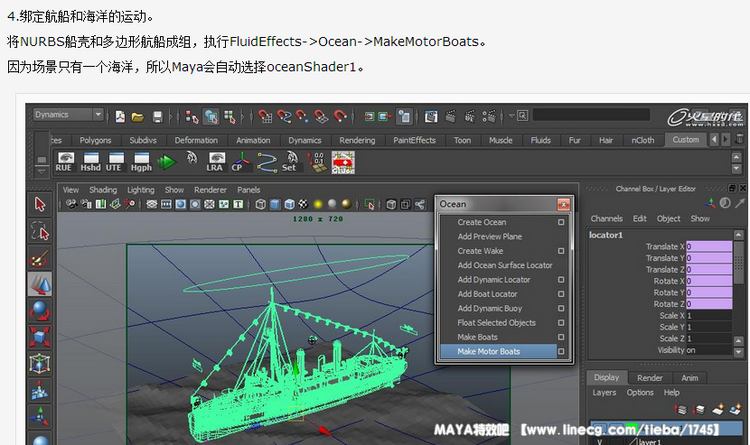This screenshot has height=445, width=750.
Task: Open a scene with folder icon
Action: (138, 116)
